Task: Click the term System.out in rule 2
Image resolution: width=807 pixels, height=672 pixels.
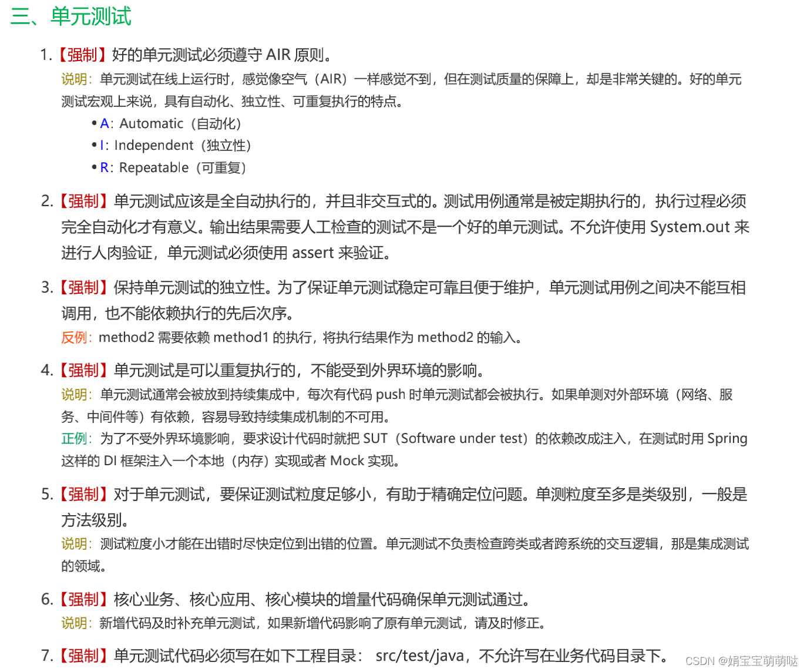Action: (691, 227)
